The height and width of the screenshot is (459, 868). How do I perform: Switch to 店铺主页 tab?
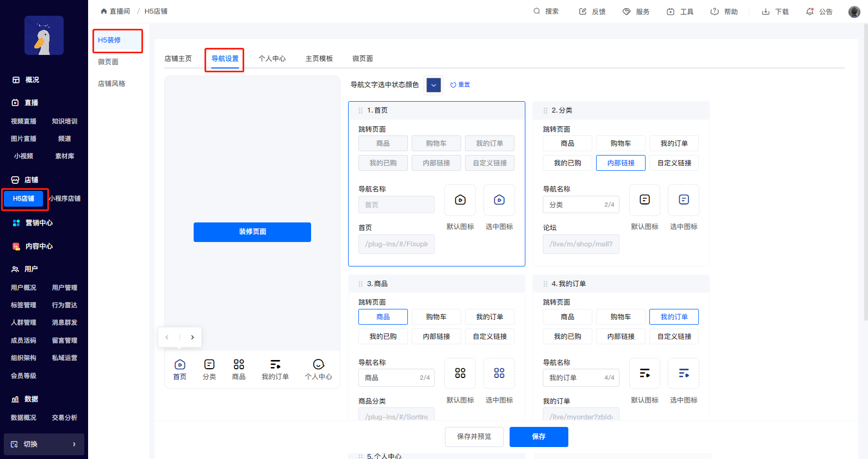click(178, 59)
